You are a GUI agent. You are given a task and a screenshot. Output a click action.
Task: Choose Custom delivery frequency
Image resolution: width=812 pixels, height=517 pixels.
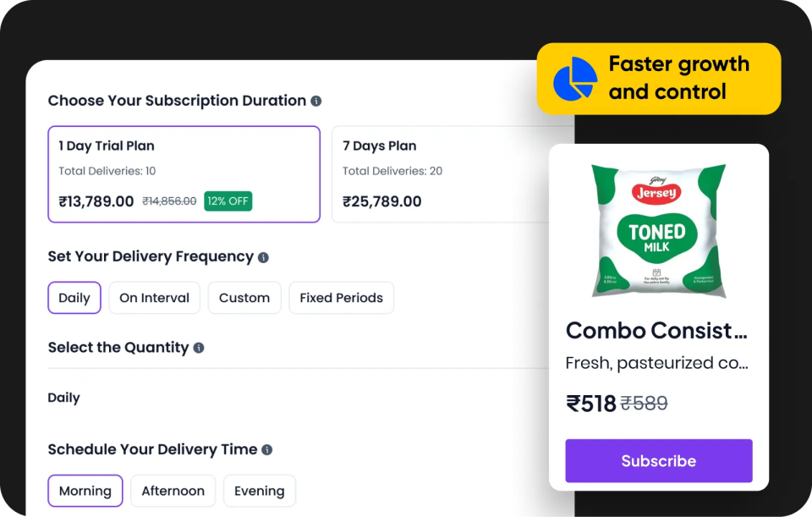(244, 298)
